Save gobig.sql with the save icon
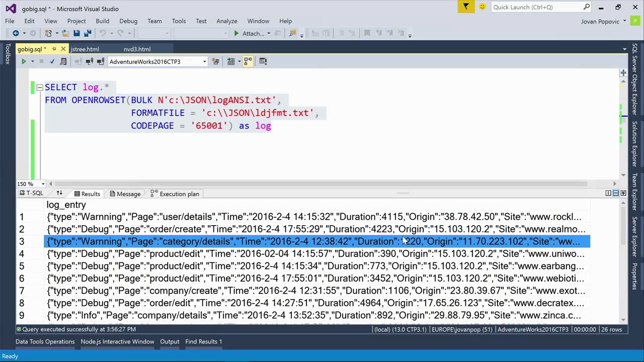 (x=76, y=33)
